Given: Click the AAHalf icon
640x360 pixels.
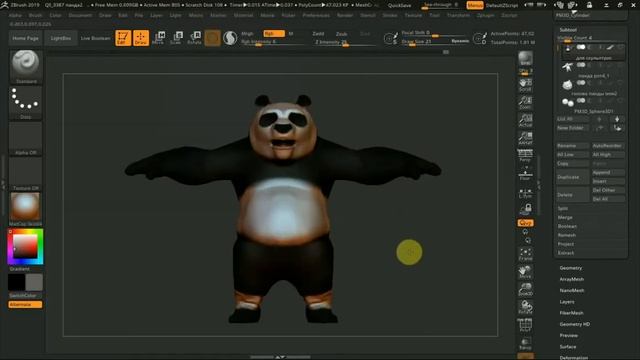Looking at the screenshot, I should [x=525, y=138].
